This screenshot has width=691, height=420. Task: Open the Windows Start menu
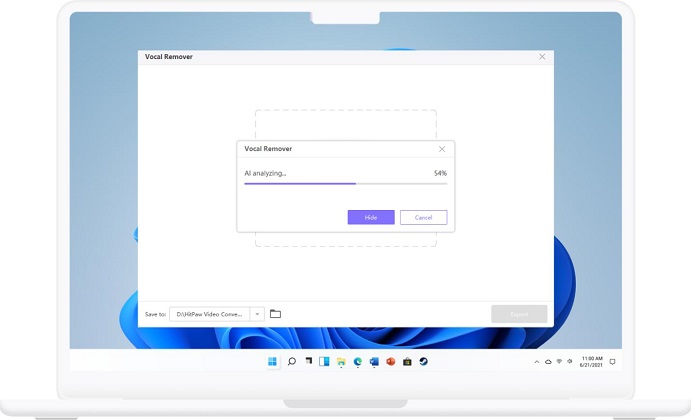[272, 361]
